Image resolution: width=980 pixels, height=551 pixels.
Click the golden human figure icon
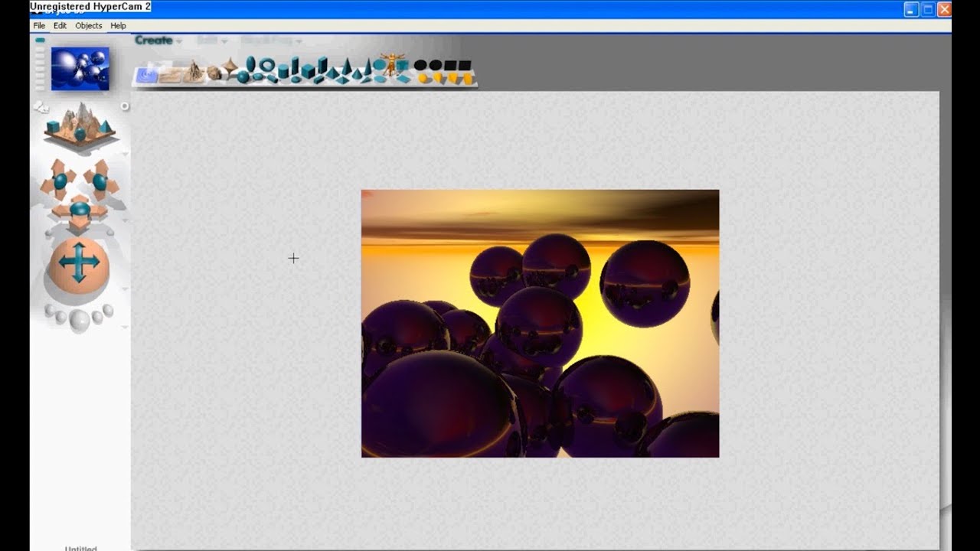[391, 64]
